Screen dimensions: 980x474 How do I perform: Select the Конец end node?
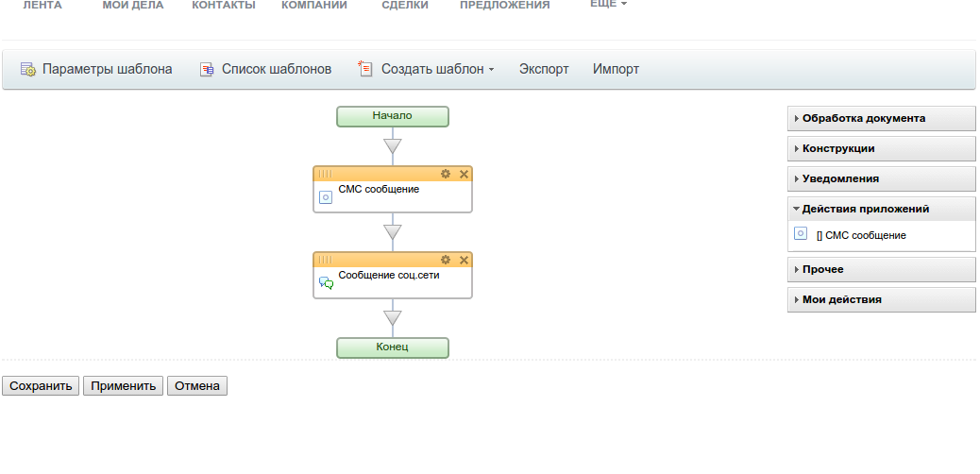(393, 347)
